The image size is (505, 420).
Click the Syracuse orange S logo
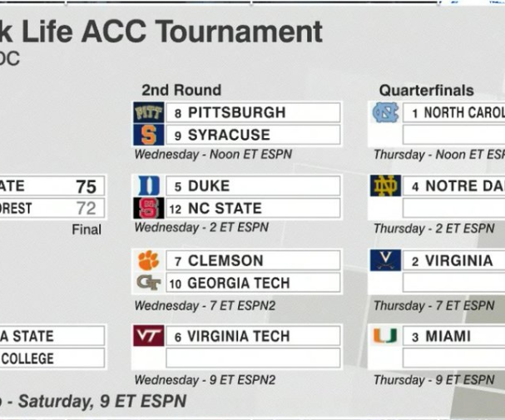click(x=148, y=135)
